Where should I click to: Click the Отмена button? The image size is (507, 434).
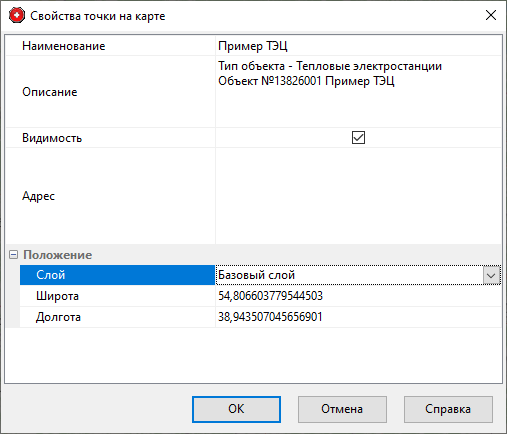point(342,409)
